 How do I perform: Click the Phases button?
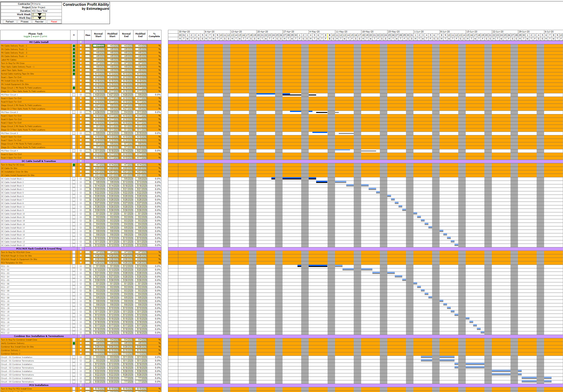(24, 21)
